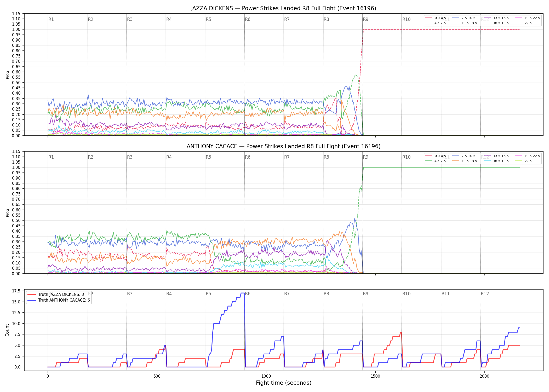Click blue 7.5-10.5 line swatch in Cacace legend
Screen dimensions: 549x392
456,156
